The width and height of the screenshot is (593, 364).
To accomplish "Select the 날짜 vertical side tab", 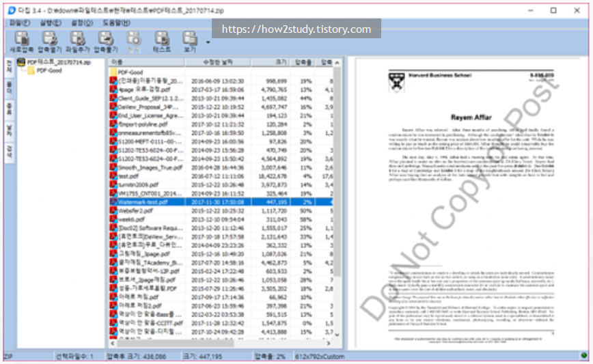I will coord(10,130).
